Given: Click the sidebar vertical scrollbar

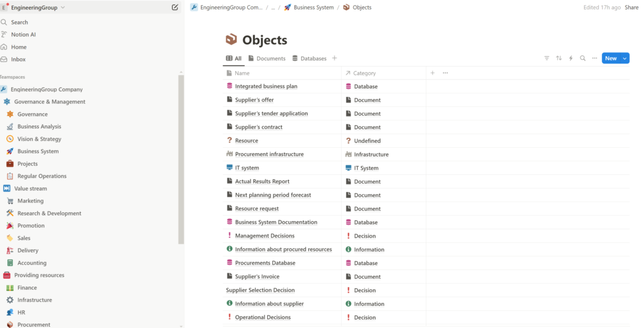Looking at the screenshot, I should 181,157.
